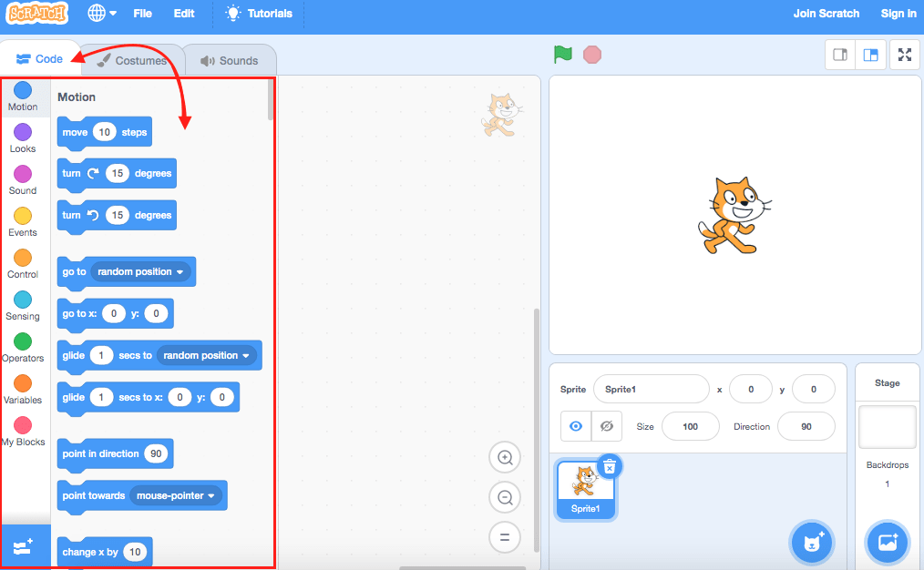Click the Join Scratch link

point(826,13)
